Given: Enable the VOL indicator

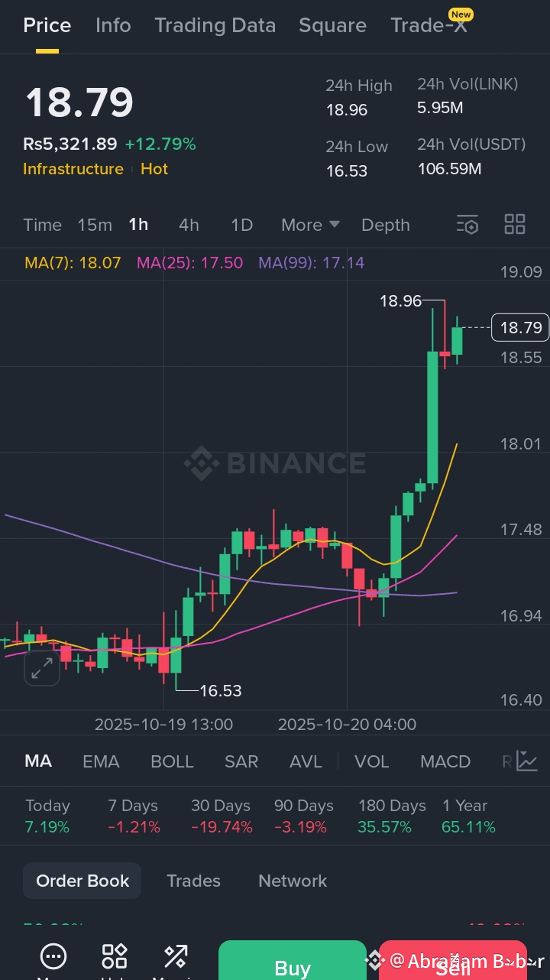Looking at the screenshot, I should pos(372,761).
